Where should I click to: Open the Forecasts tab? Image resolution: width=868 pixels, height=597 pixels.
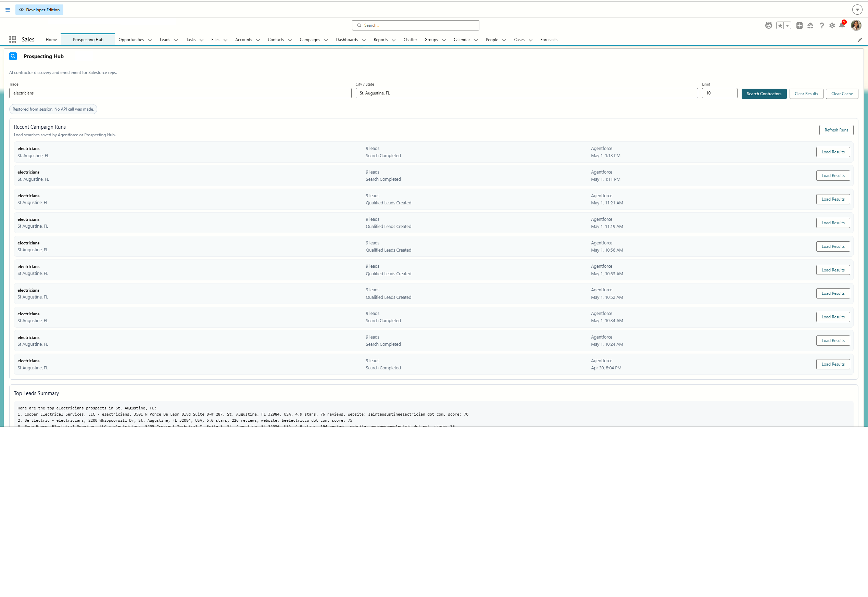[x=549, y=40]
